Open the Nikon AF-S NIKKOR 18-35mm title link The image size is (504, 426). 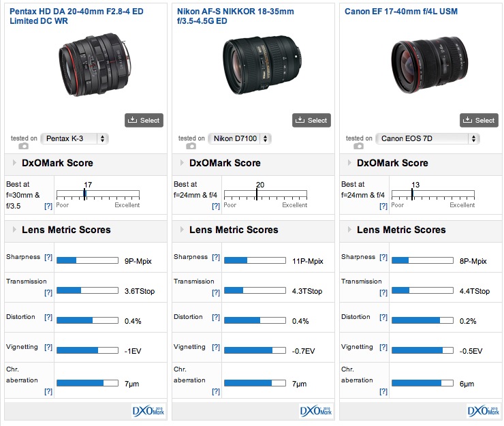235,16
